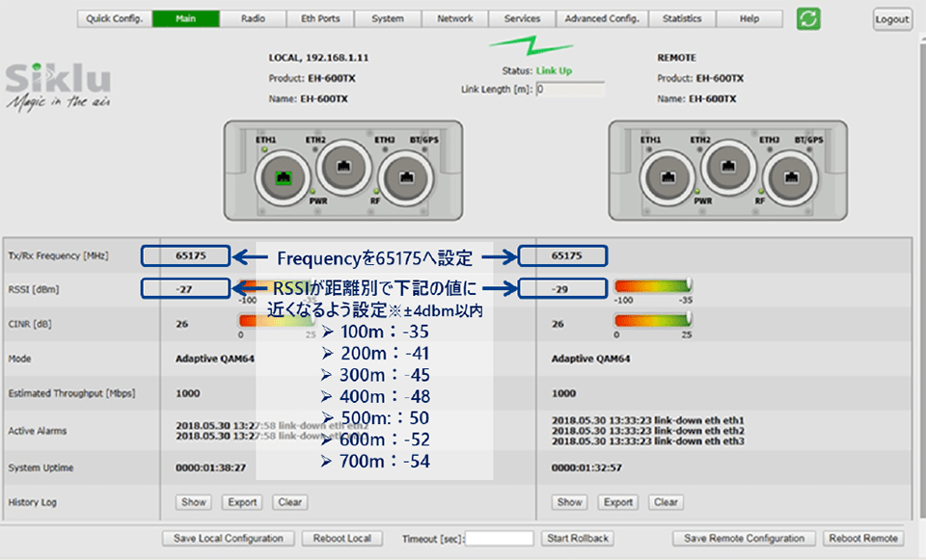The width and height of the screenshot is (926, 560).
Task: Open the Eth Ports tab
Action: [320, 19]
